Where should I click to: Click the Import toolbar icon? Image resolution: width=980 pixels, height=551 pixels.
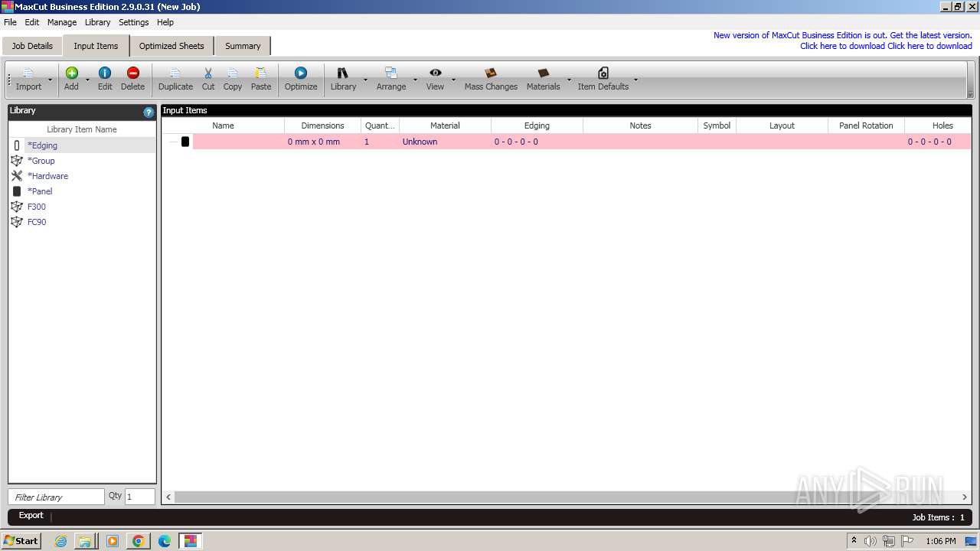point(28,73)
